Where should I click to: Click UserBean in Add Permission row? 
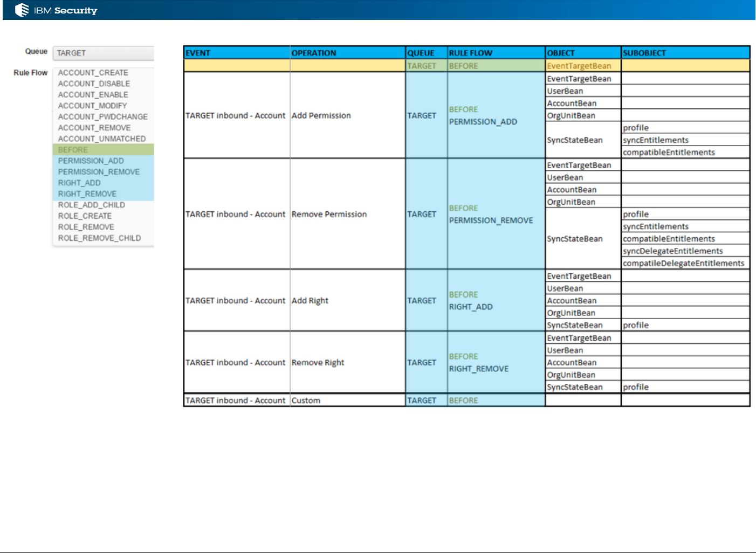(x=583, y=91)
